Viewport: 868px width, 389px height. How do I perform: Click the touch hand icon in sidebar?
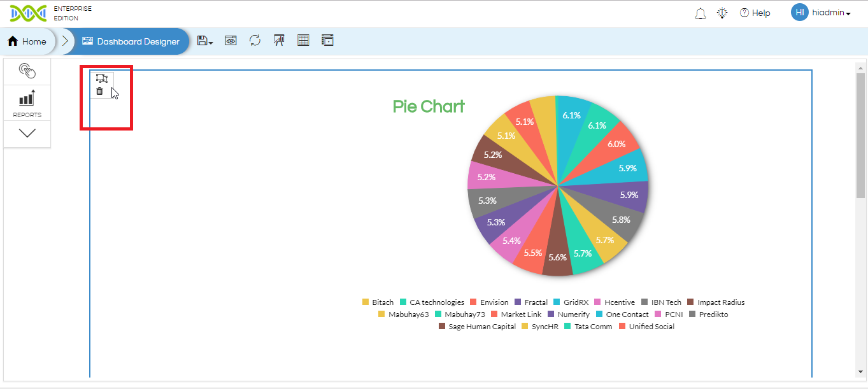click(27, 71)
